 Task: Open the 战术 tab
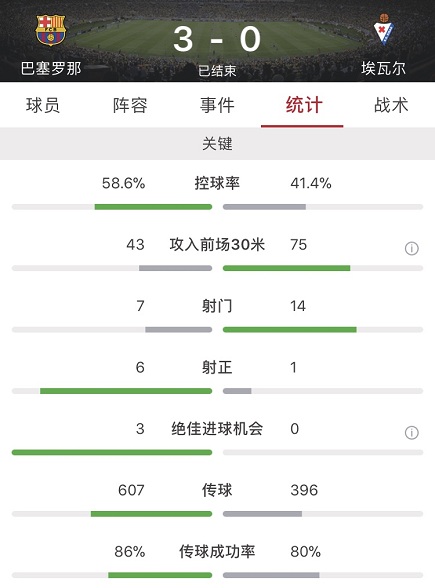tap(391, 105)
